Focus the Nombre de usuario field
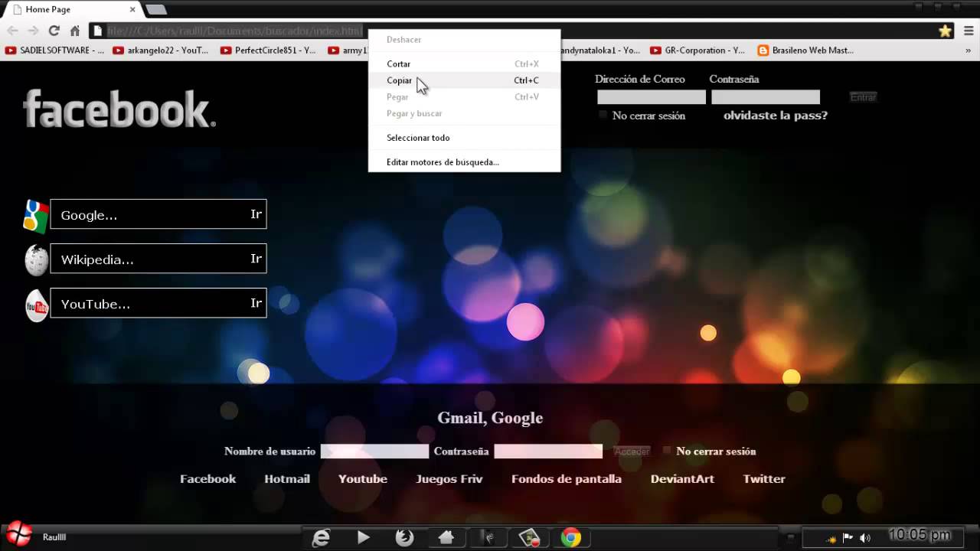 click(374, 452)
